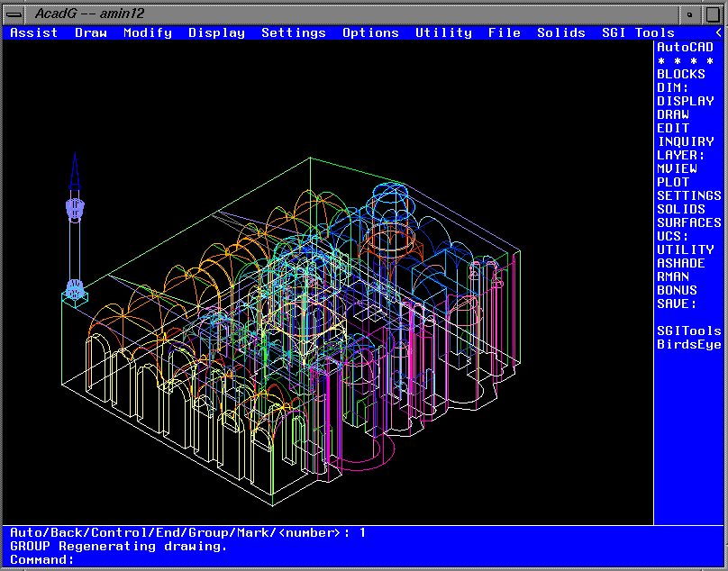Select BirdsEye in the side menu
Viewport: 728px width, 571px height.
click(688, 344)
